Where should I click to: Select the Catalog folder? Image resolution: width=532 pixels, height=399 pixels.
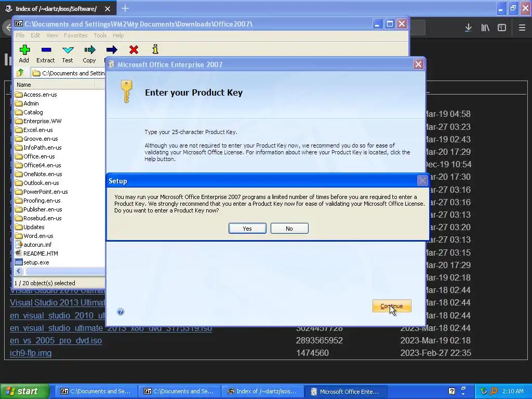29,112
